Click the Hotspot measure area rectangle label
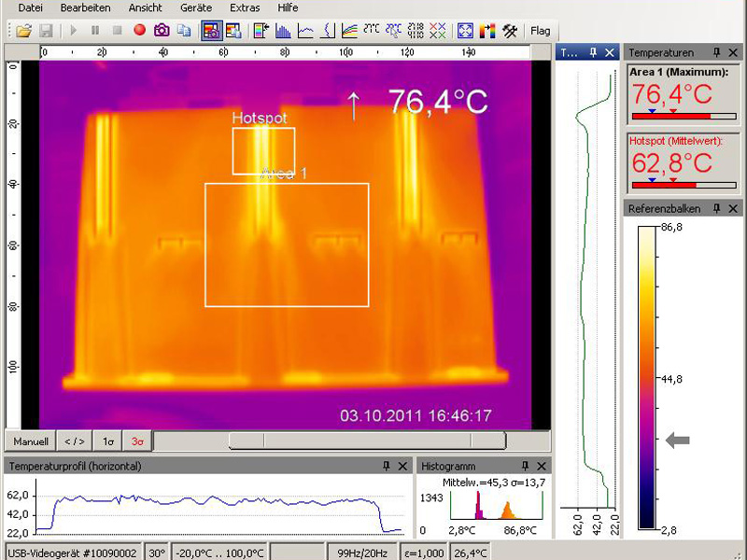This screenshot has height=560, width=747. pyautogui.click(x=260, y=118)
